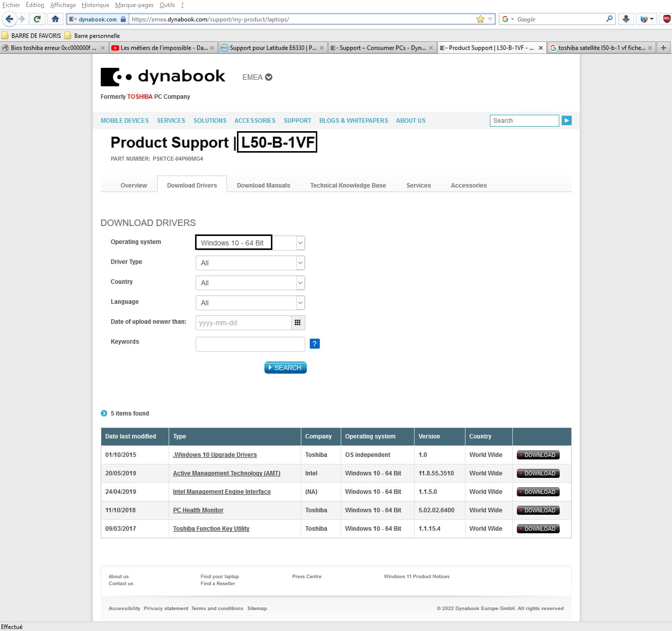Open the Downloads arrow toolbar icon
Screen dimensions: 672x631
(x=626, y=19)
